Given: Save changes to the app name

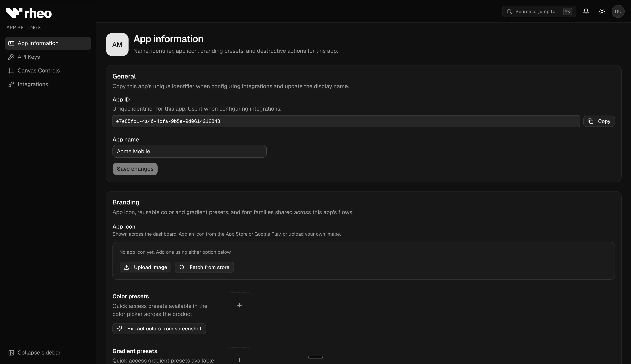Looking at the screenshot, I should pyautogui.click(x=135, y=169).
